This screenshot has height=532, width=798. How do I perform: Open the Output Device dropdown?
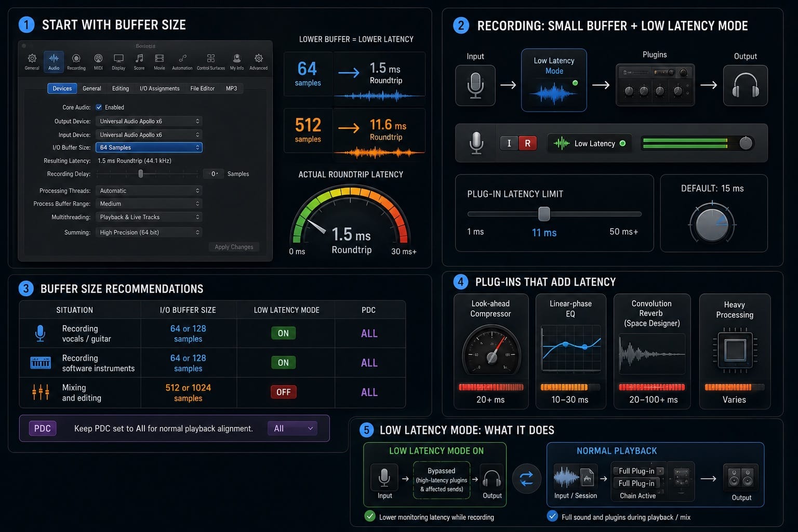coord(149,121)
